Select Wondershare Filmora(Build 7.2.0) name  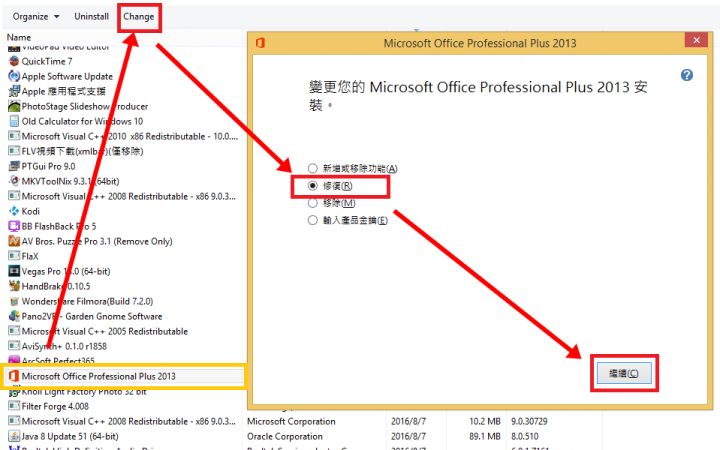pos(88,301)
